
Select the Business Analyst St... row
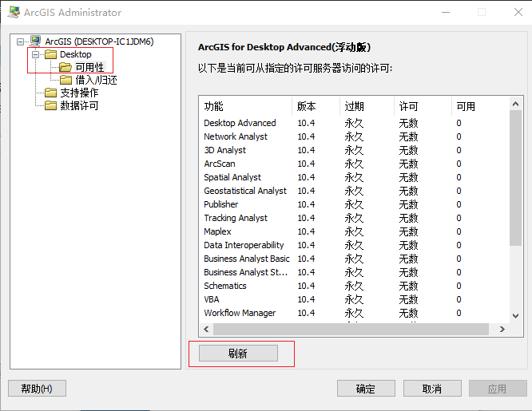(354, 272)
